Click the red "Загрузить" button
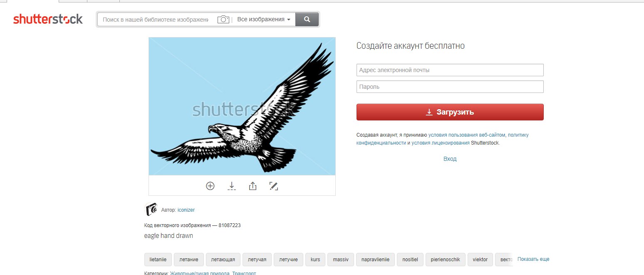 pyautogui.click(x=450, y=112)
